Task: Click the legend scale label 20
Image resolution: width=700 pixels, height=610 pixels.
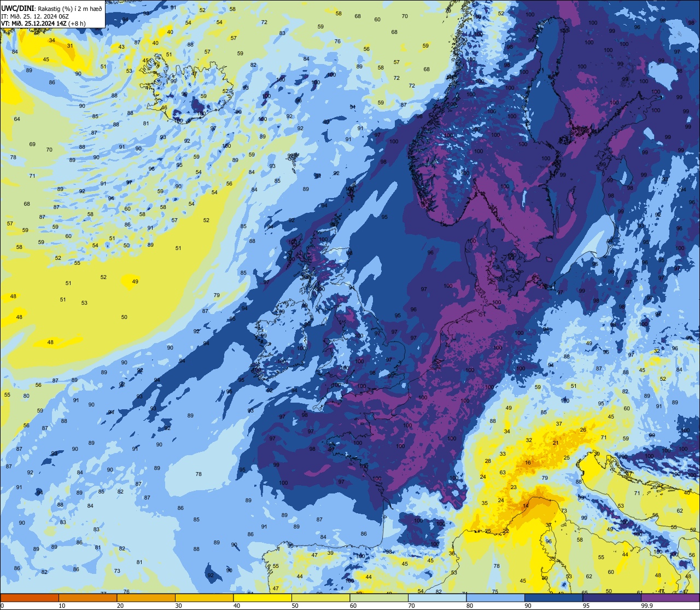Action: (x=120, y=606)
